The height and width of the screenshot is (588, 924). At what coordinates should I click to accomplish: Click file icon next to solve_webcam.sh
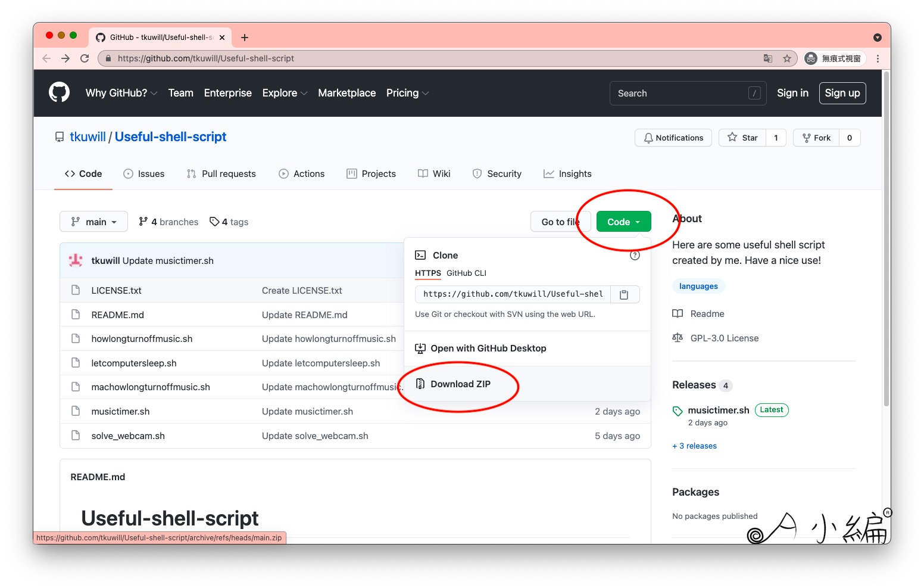pos(76,435)
